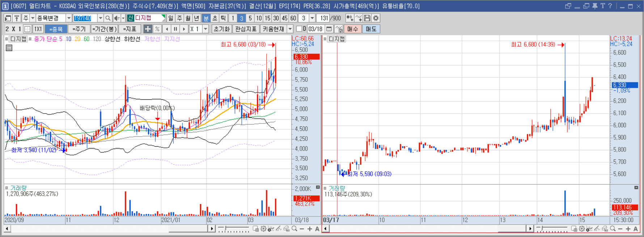The width and height of the screenshot is (644, 237).
Task: Open chart settings gear icon
Action: (376, 18)
